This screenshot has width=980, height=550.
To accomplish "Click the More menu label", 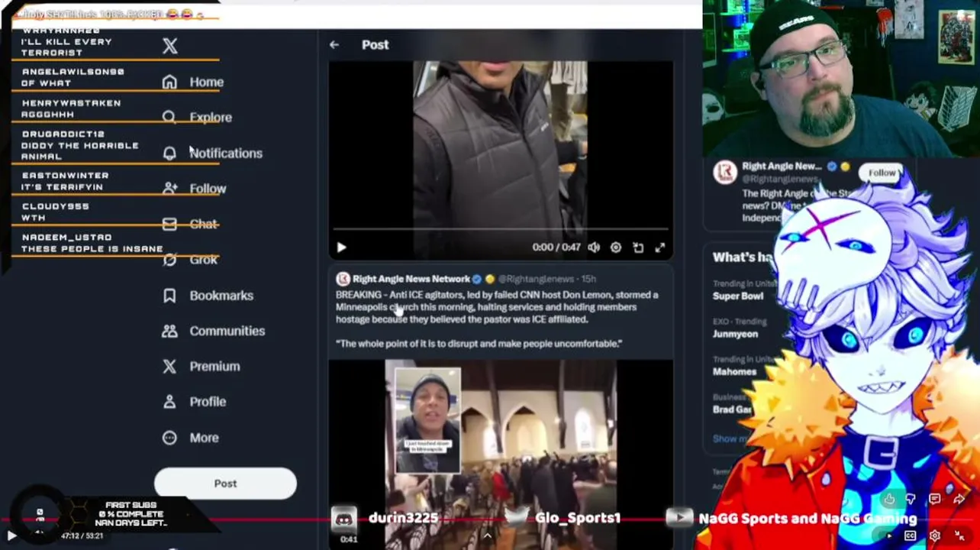I will coord(204,438).
